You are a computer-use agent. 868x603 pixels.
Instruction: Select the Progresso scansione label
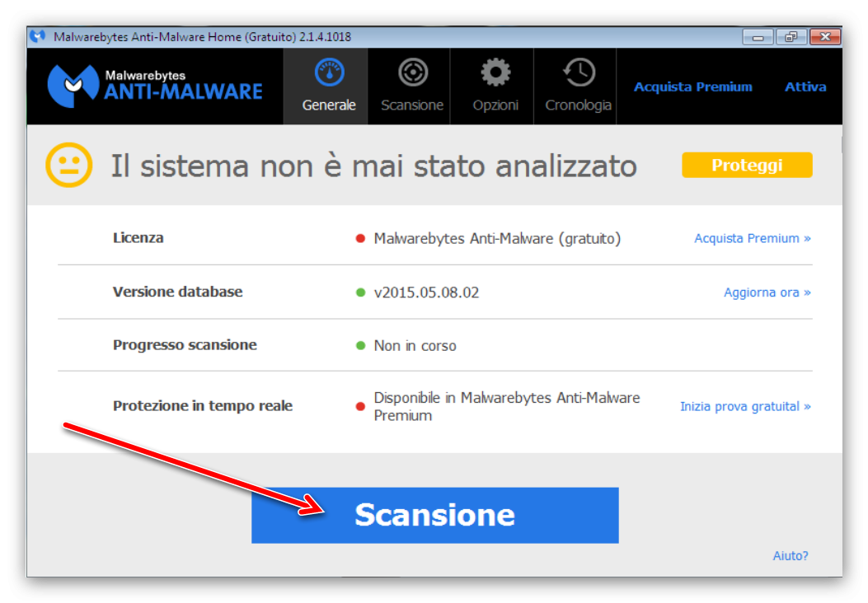pos(185,345)
